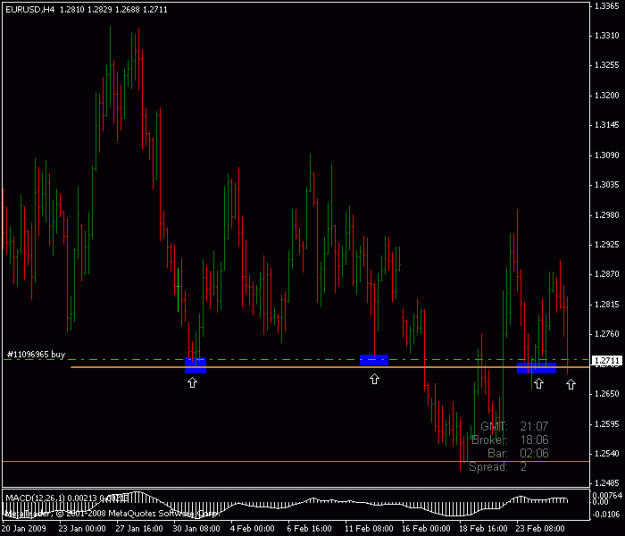Click the Spread 2 readout

pos(498,467)
